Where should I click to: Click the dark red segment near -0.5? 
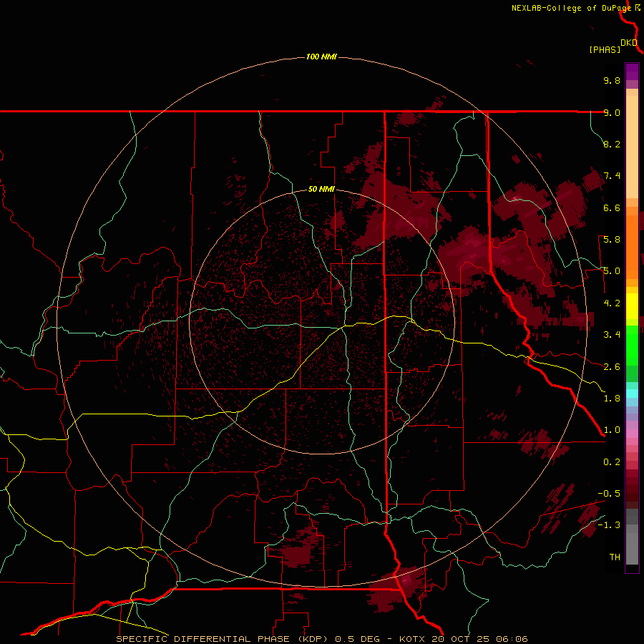point(632,493)
